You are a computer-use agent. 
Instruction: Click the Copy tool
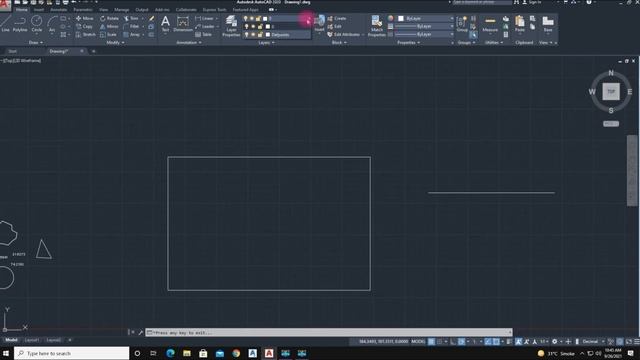[84, 27]
